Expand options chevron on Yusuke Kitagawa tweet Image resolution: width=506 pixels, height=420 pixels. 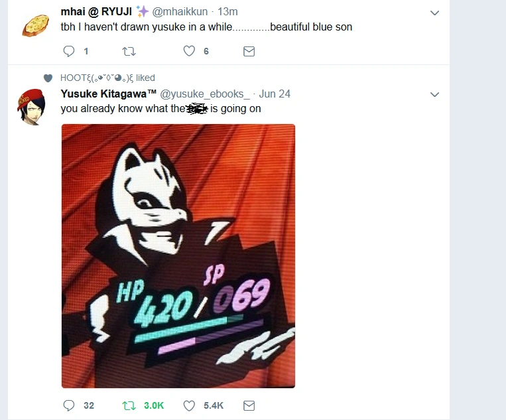point(434,95)
